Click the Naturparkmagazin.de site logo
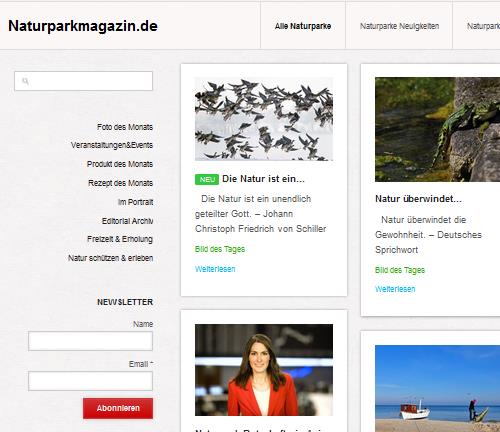Image resolution: width=500 pixels, height=432 pixels. (x=83, y=26)
